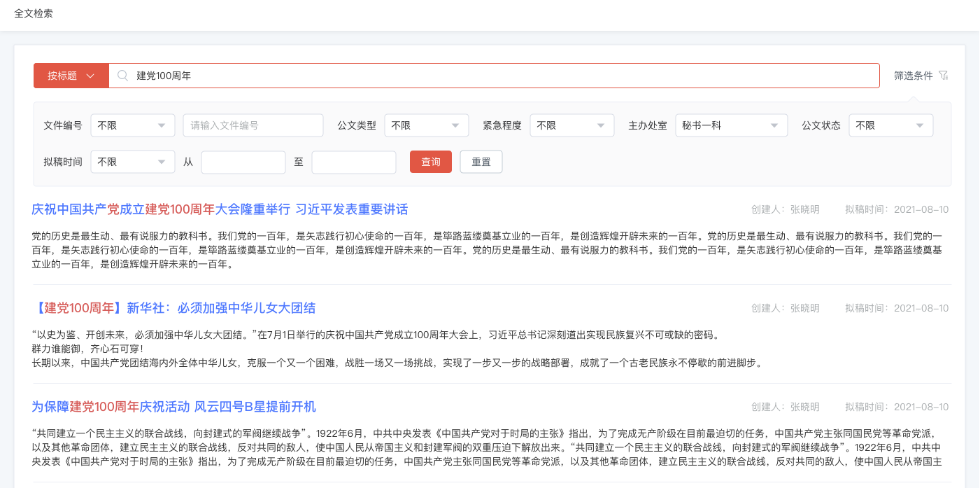Open the 风云四号B星提前开机 result link

tap(173, 407)
